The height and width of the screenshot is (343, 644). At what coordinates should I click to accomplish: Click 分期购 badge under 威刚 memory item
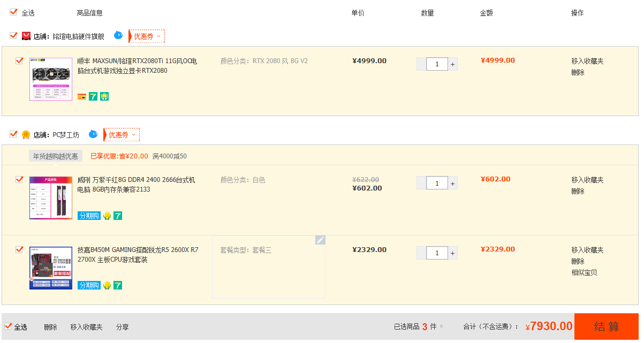click(x=89, y=216)
